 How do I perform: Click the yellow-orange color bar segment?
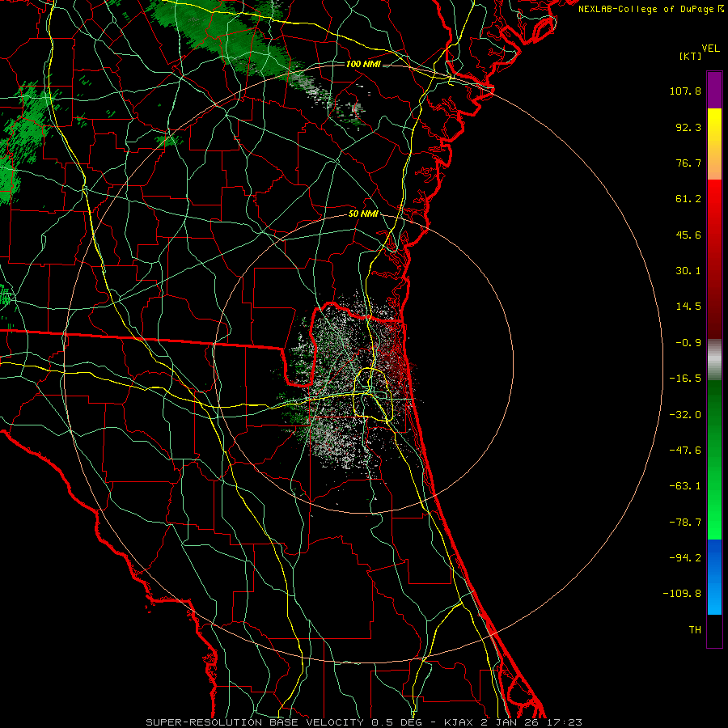714,144
